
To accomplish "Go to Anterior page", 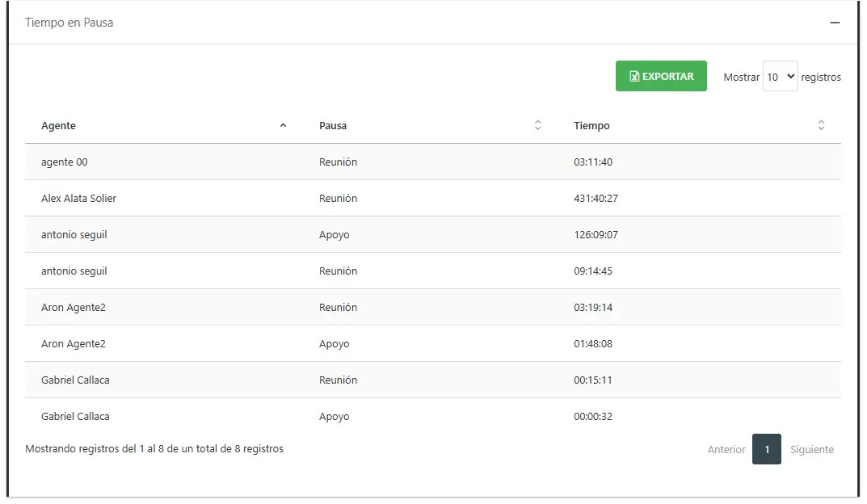I will pyautogui.click(x=726, y=449).
